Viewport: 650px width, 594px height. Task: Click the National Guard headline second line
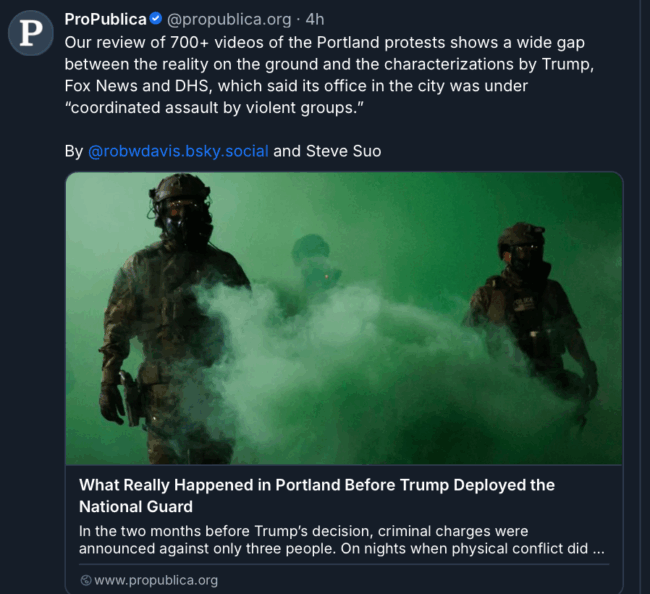click(136, 507)
